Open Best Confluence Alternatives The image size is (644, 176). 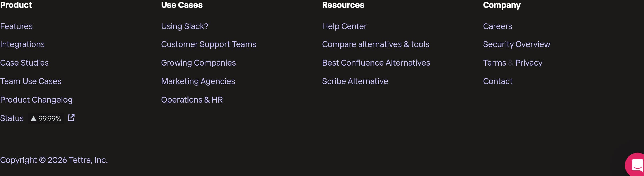(x=376, y=63)
